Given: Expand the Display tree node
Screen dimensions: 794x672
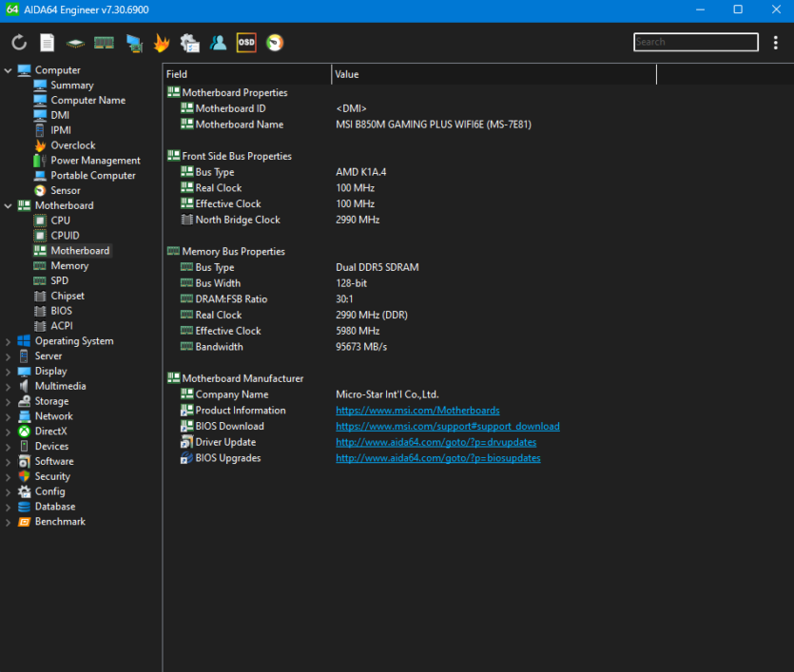Looking at the screenshot, I should click(x=9, y=372).
